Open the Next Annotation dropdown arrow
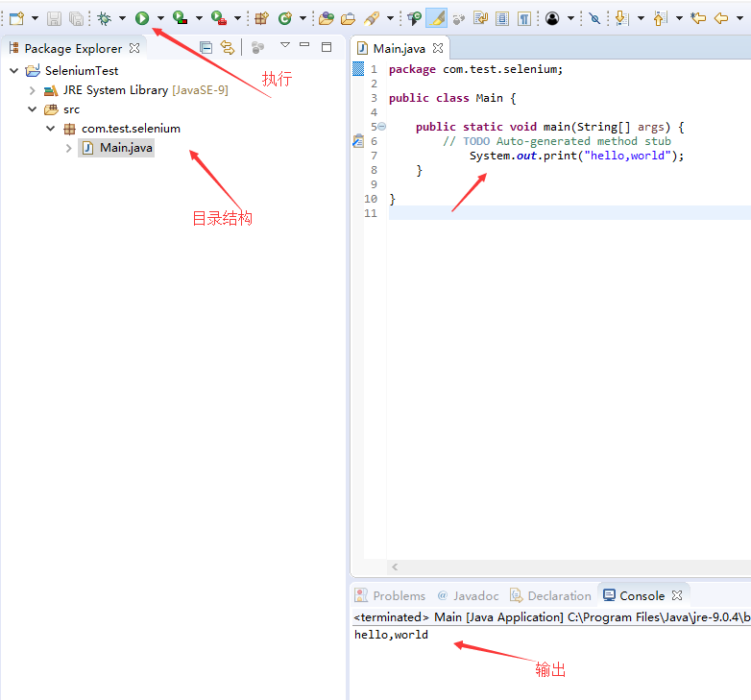The height and width of the screenshot is (700, 751). point(641,18)
